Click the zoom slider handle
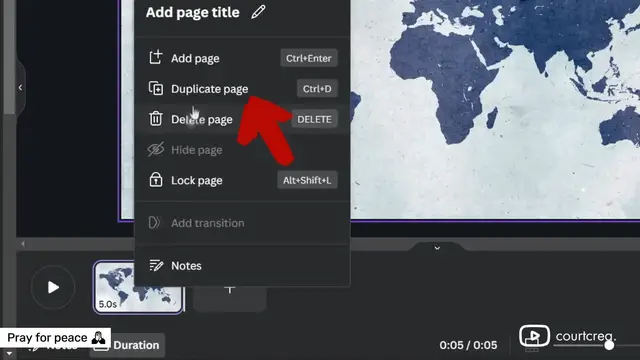 [x=609, y=345]
